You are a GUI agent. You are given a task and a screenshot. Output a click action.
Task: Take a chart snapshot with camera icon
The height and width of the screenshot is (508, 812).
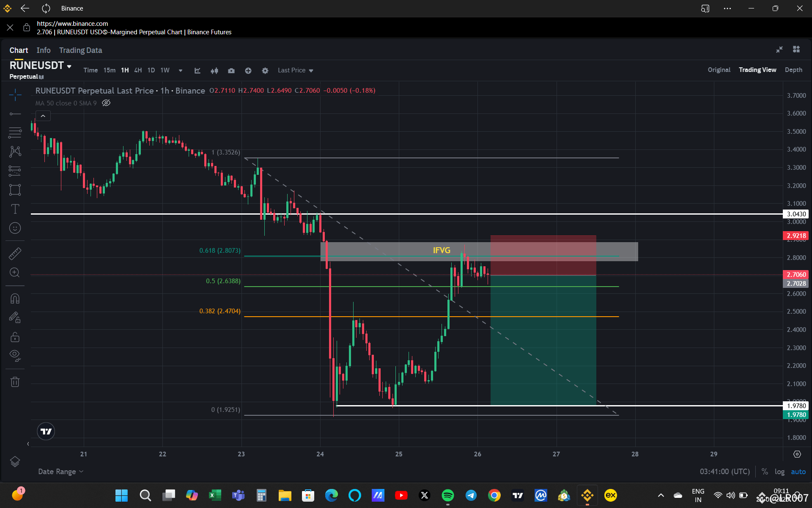pyautogui.click(x=231, y=71)
